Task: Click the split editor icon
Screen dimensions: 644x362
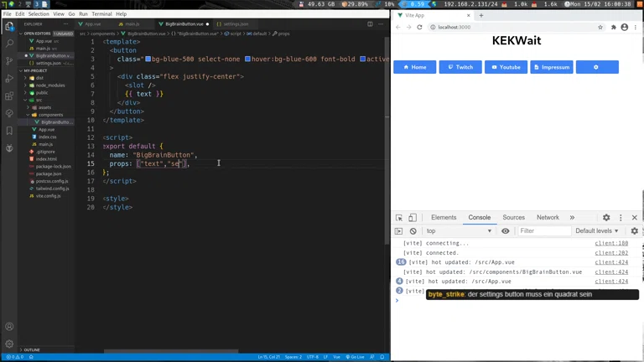Action: pos(370,24)
